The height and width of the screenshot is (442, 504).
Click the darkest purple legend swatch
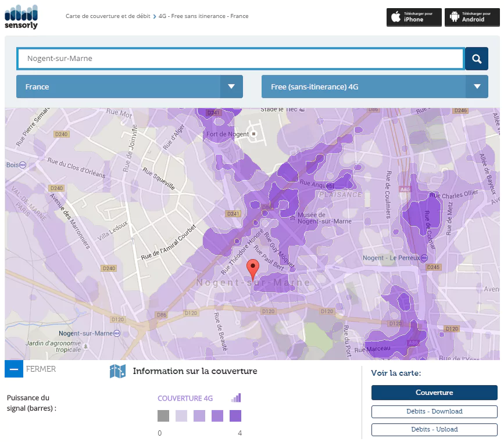(235, 416)
